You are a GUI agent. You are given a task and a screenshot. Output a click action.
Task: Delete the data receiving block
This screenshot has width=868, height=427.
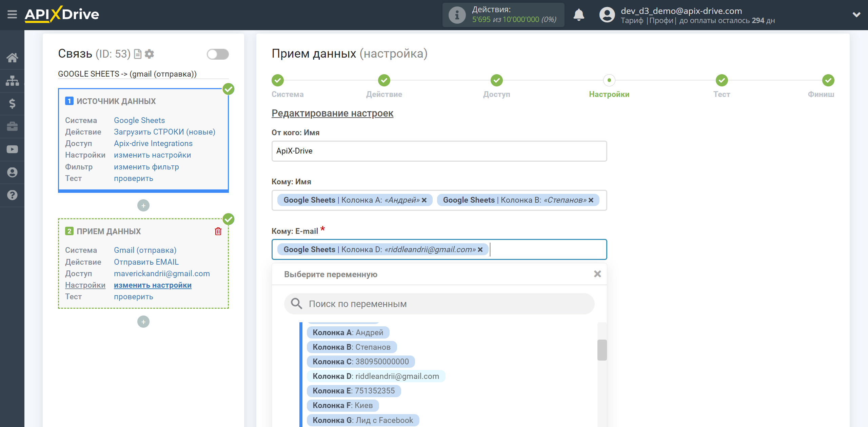tap(218, 231)
